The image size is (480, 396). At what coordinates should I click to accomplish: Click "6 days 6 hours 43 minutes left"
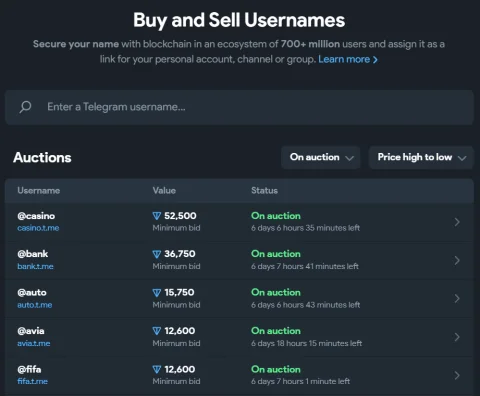pyautogui.click(x=306, y=305)
